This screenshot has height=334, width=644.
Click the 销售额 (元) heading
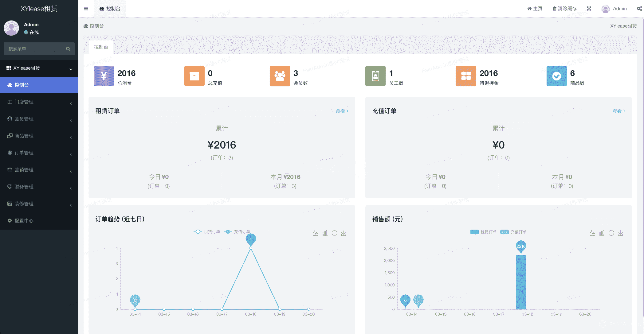point(388,219)
